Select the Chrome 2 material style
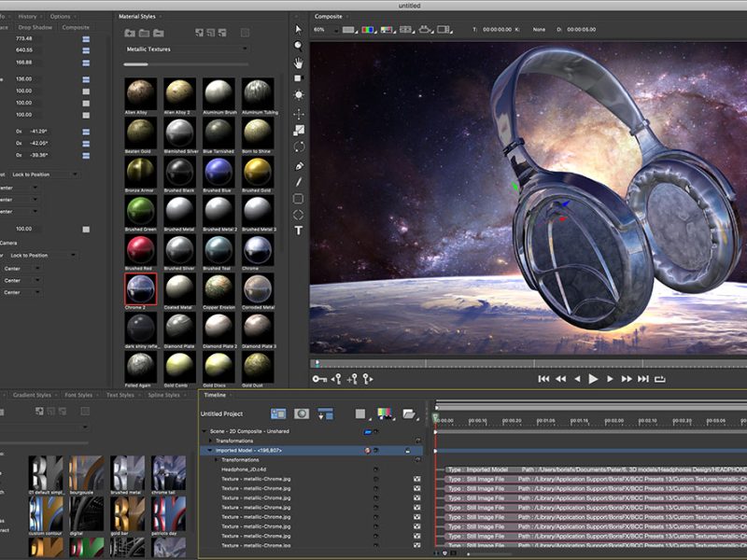747x560 pixels. point(141,289)
